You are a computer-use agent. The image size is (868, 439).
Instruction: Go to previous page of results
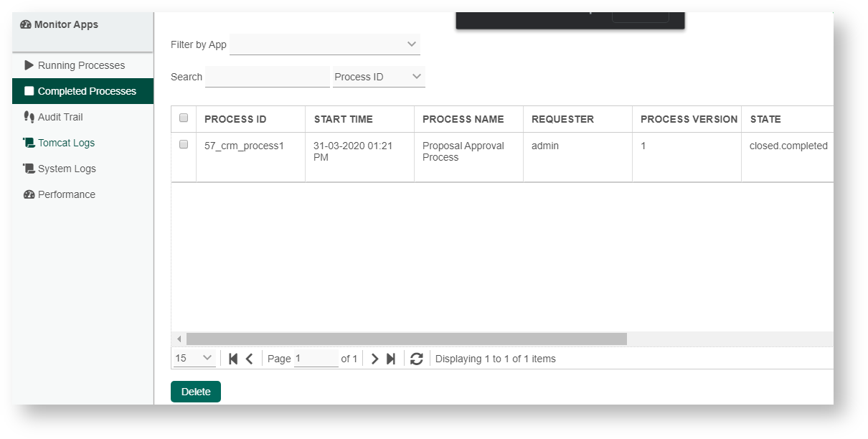[249, 359]
